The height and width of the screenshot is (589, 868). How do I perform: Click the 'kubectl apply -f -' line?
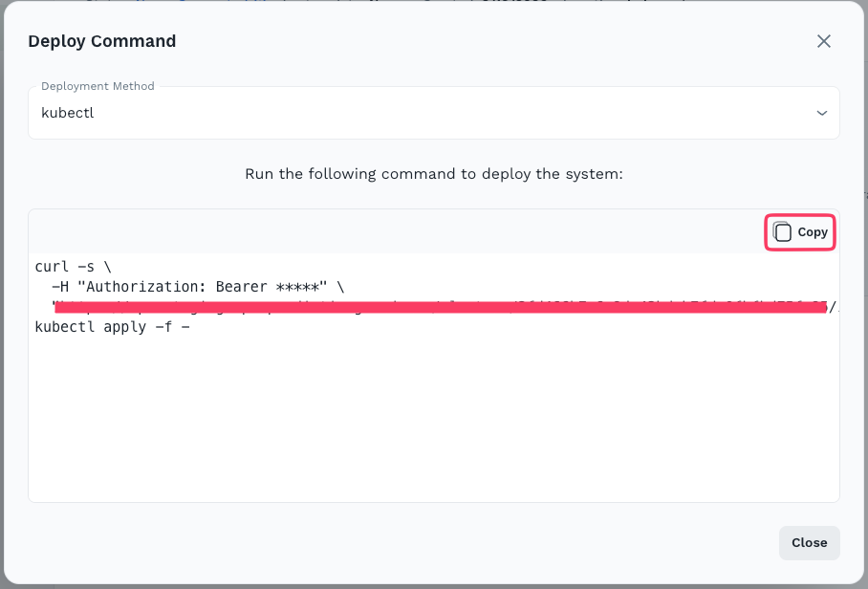pos(113,327)
